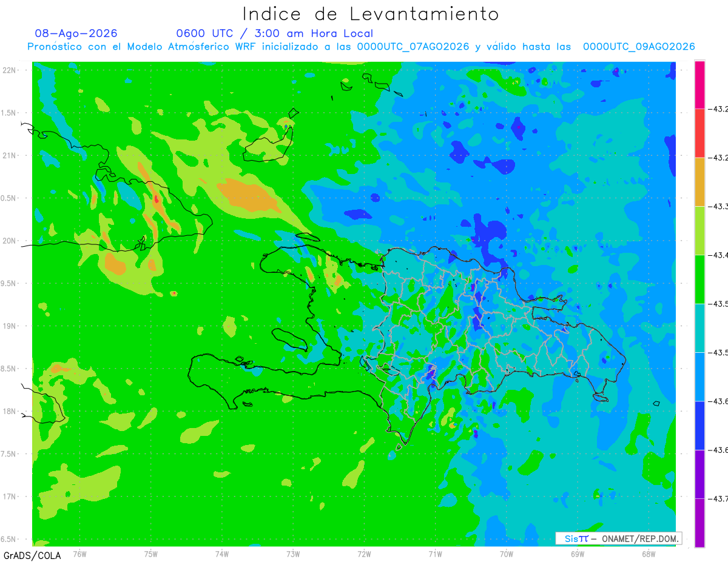The height and width of the screenshot is (562, 728).
Task: Click the 76W longitude label
Action: click(79, 554)
